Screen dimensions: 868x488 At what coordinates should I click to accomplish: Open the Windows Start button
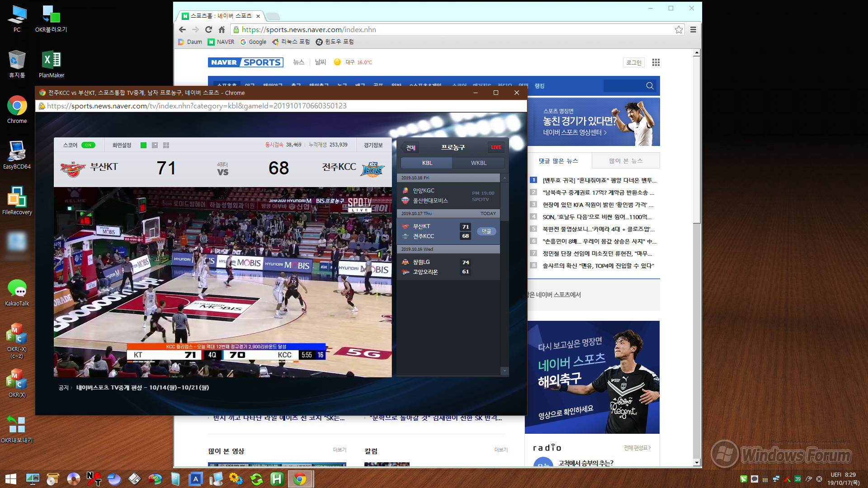(10, 479)
